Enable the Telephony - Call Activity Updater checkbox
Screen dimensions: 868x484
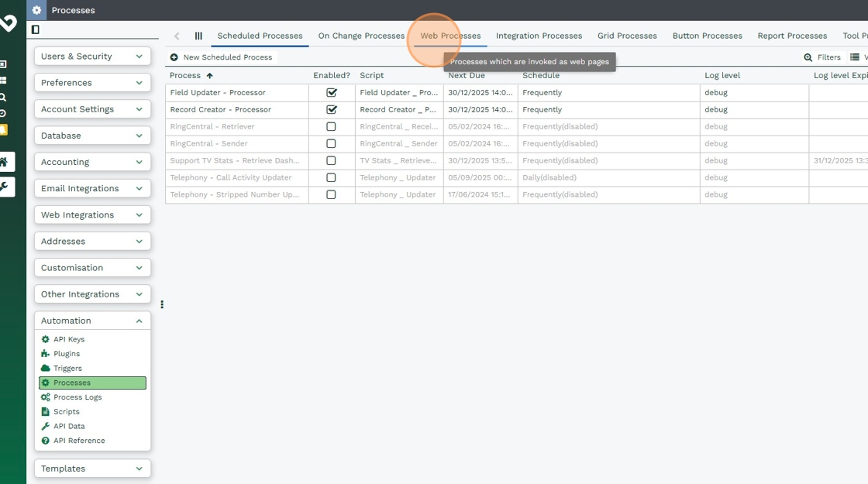[331, 178]
